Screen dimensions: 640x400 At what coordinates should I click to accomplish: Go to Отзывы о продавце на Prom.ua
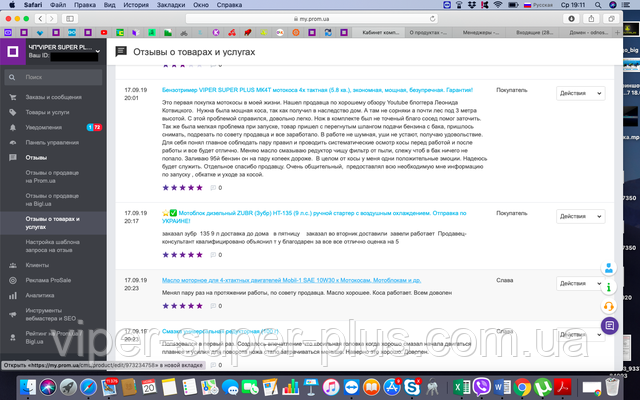coord(52,177)
